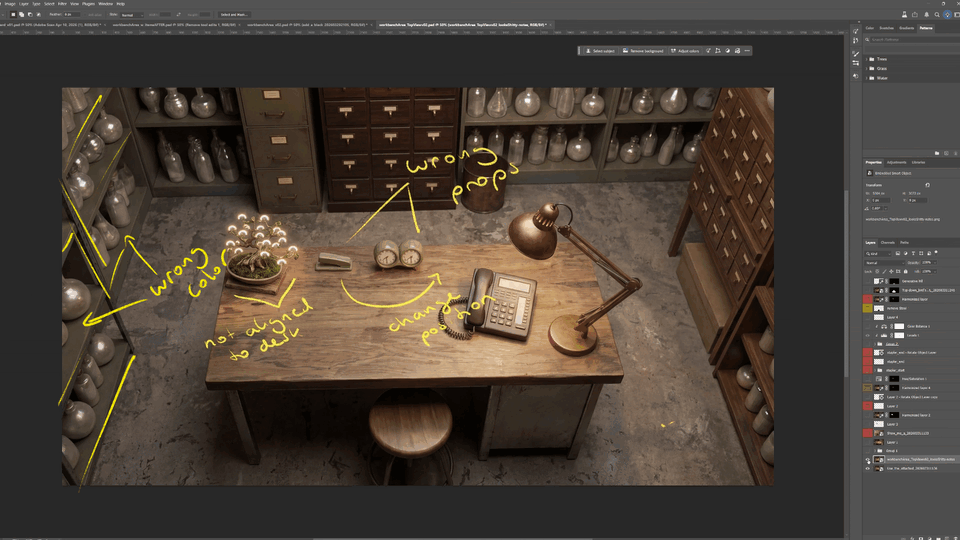This screenshot has width=960, height=540.
Task: Switch to the Channels tab
Action: (887, 242)
